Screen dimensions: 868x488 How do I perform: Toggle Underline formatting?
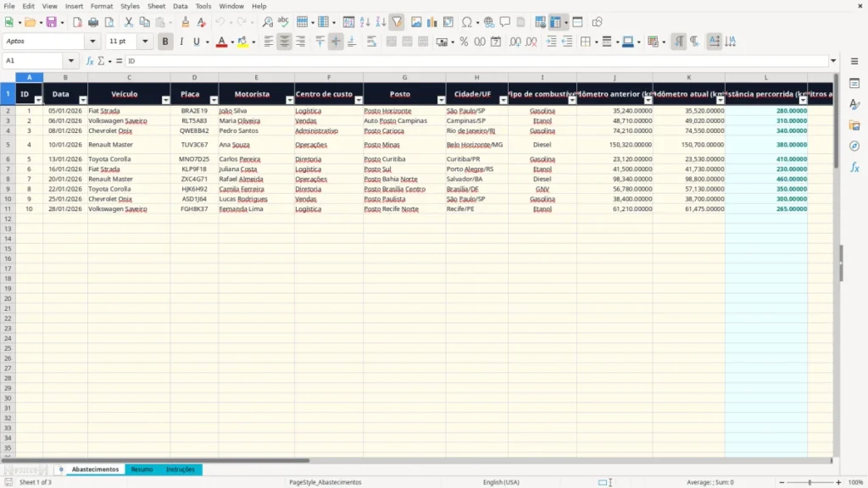(x=197, y=42)
